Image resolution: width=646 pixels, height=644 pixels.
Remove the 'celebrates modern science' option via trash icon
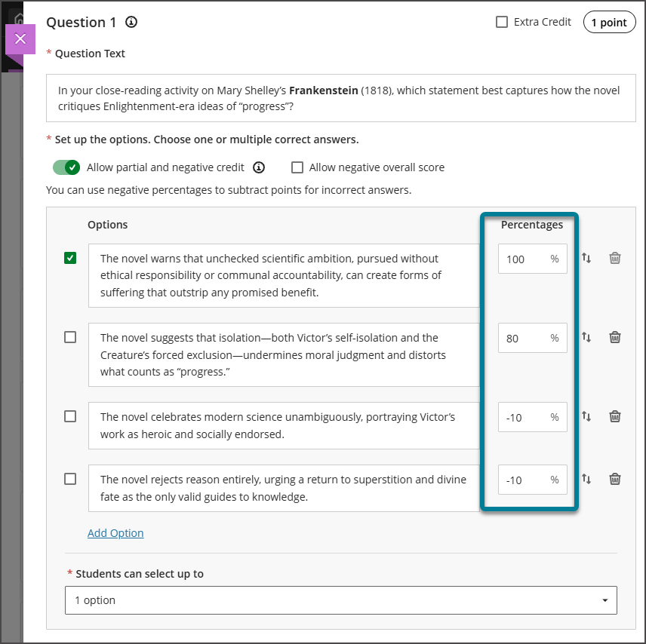[x=615, y=416]
